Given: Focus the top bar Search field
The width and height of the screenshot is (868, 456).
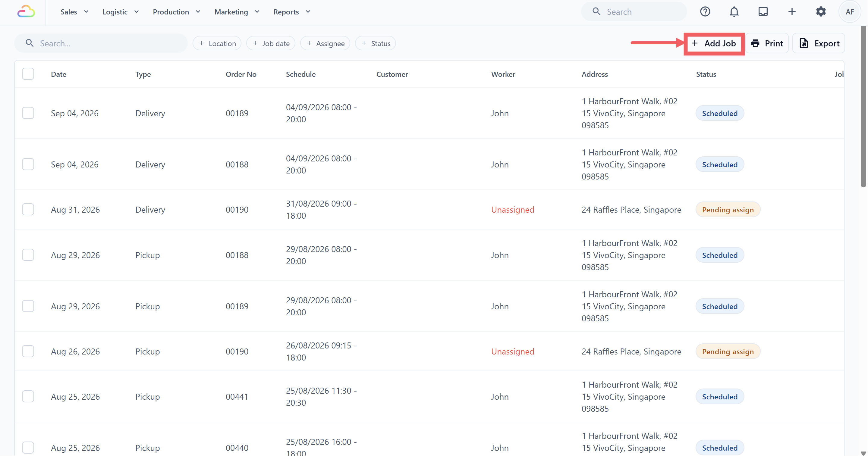Looking at the screenshot, I should click(634, 12).
